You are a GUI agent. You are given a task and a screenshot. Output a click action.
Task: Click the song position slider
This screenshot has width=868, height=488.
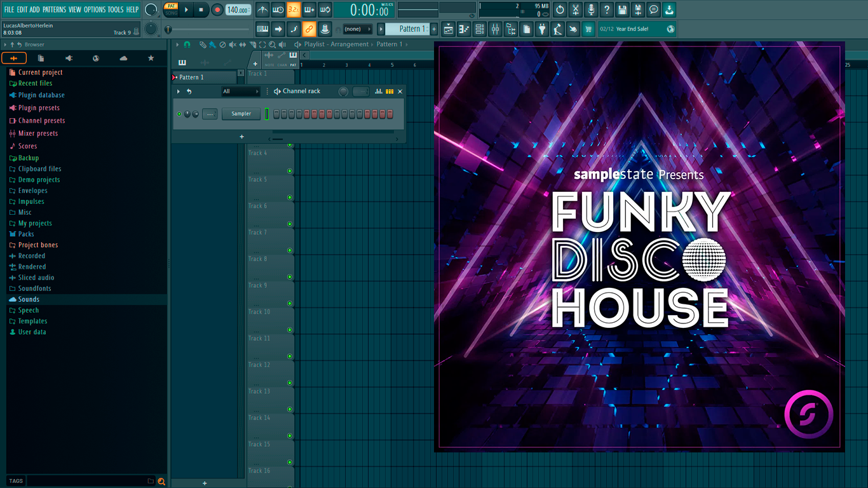click(208, 29)
